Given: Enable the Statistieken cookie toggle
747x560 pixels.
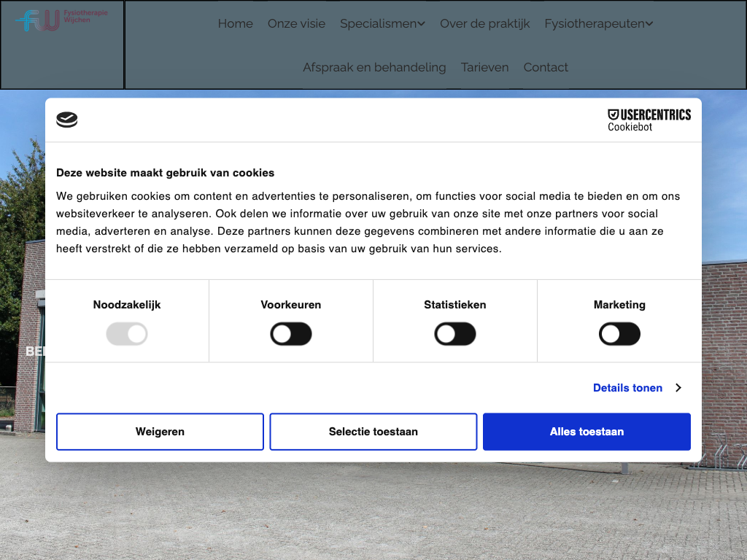Looking at the screenshot, I should (455, 335).
